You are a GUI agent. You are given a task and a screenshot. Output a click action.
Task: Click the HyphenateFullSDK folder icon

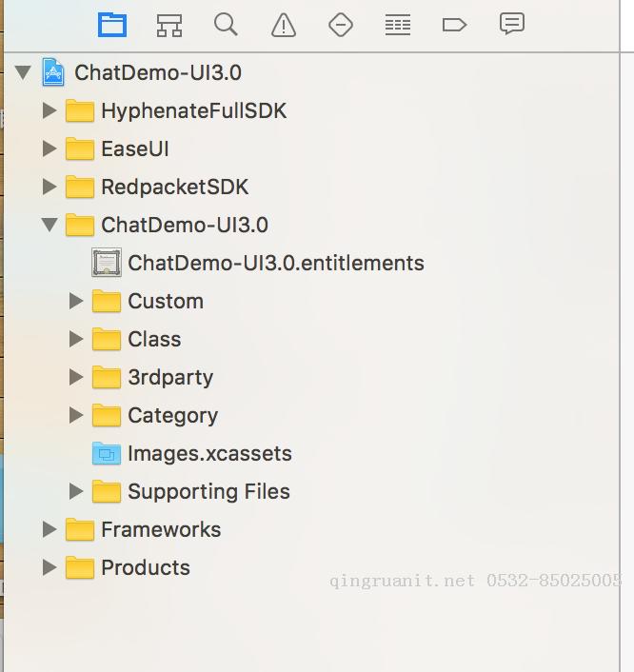click(x=80, y=110)
